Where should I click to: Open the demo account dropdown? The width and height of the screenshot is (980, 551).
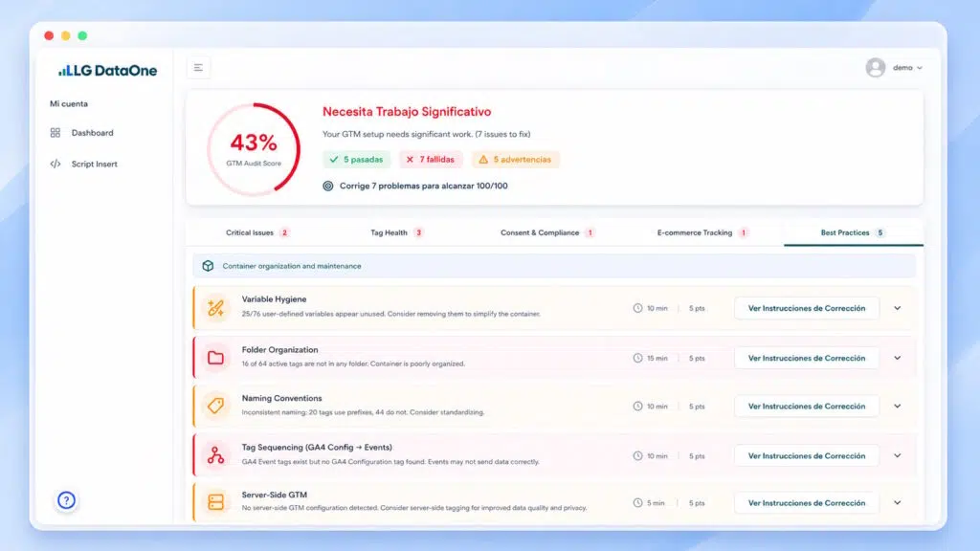tap(907, 68)
